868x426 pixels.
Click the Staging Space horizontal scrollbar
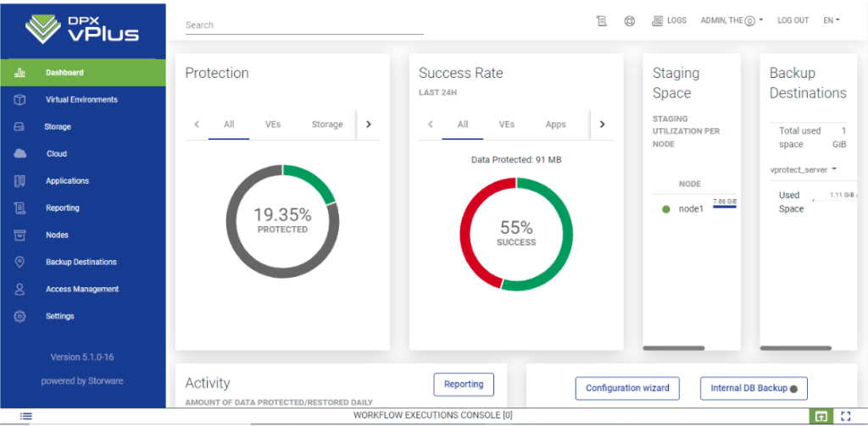click(x=674, y=348)
